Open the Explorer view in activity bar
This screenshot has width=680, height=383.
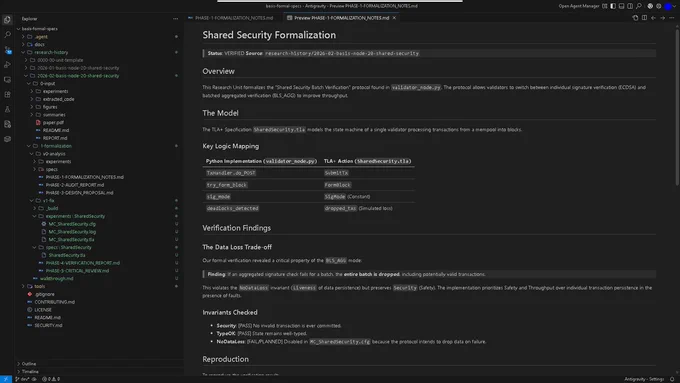pyautogui.click(x=7, y=20)
